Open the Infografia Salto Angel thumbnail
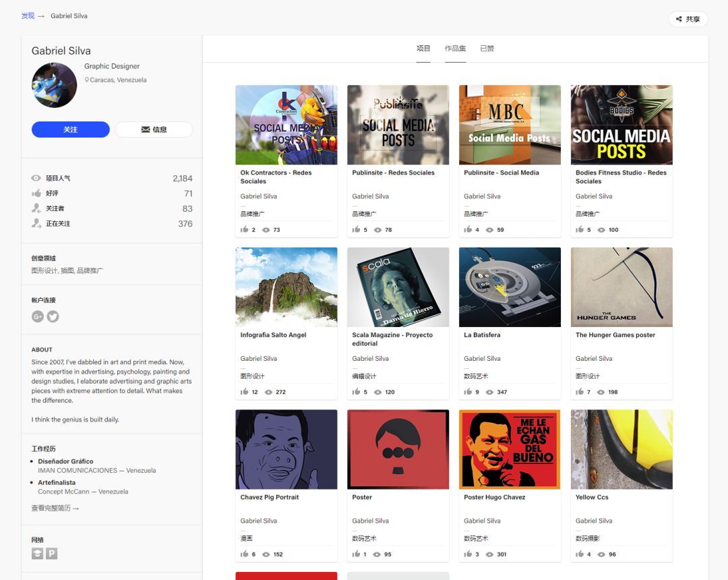Screen dimensions: 728x580 (286, 287)
